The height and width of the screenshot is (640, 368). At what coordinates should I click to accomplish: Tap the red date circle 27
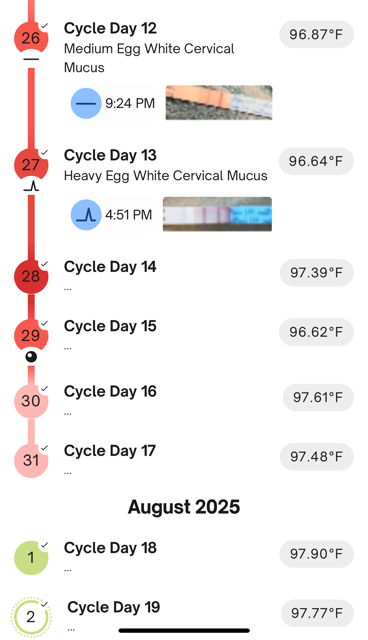coord(31,164)
